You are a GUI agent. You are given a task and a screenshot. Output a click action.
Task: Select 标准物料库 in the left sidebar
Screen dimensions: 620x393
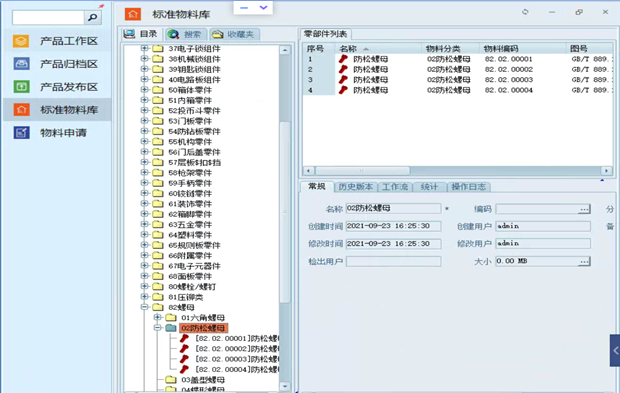tap(57, 110)
